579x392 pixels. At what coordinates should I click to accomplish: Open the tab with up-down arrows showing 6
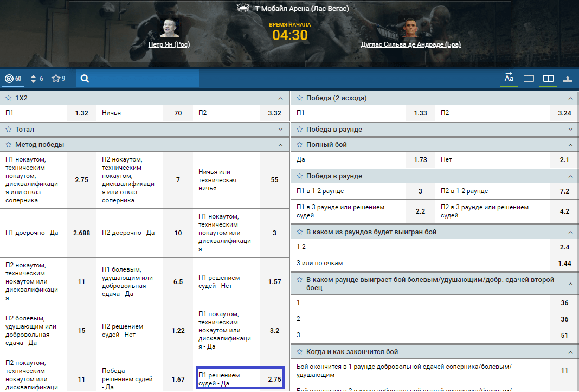(36, 79)
